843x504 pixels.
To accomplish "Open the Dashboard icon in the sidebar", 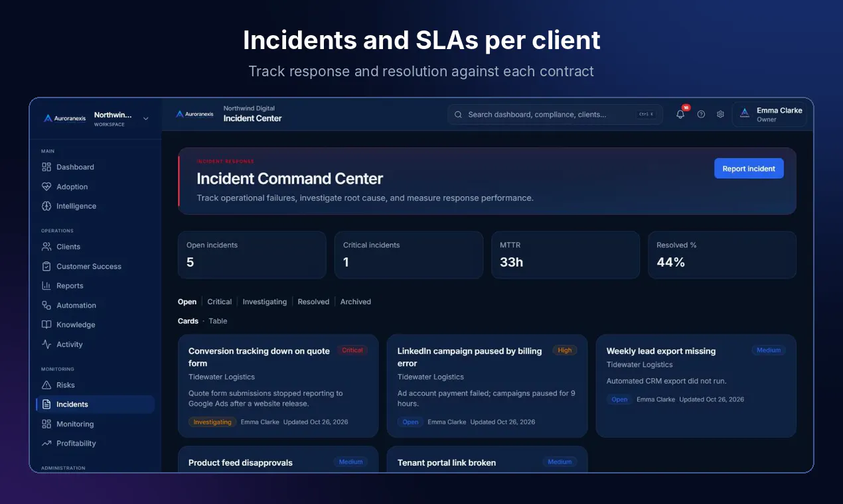I will coord(46,167).
